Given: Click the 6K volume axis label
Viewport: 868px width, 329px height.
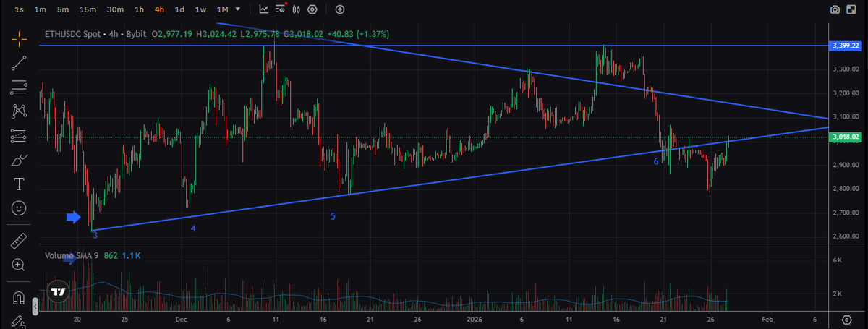Looking at the screenshot, I should (837, 260).
